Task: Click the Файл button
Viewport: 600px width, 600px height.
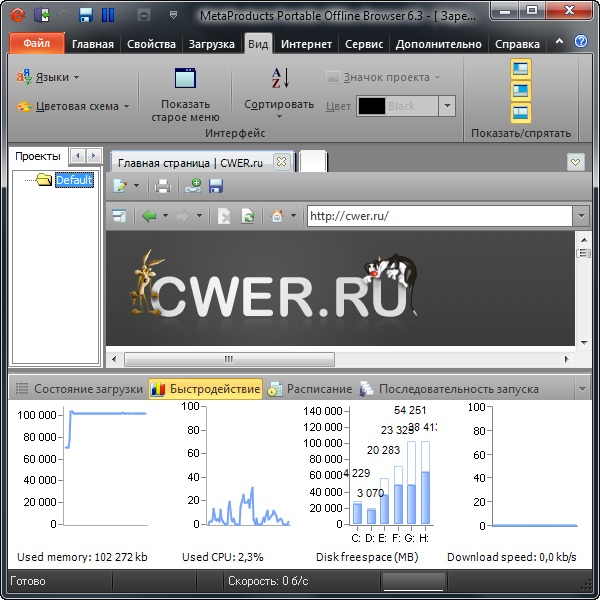Action: tap(36, 44)
